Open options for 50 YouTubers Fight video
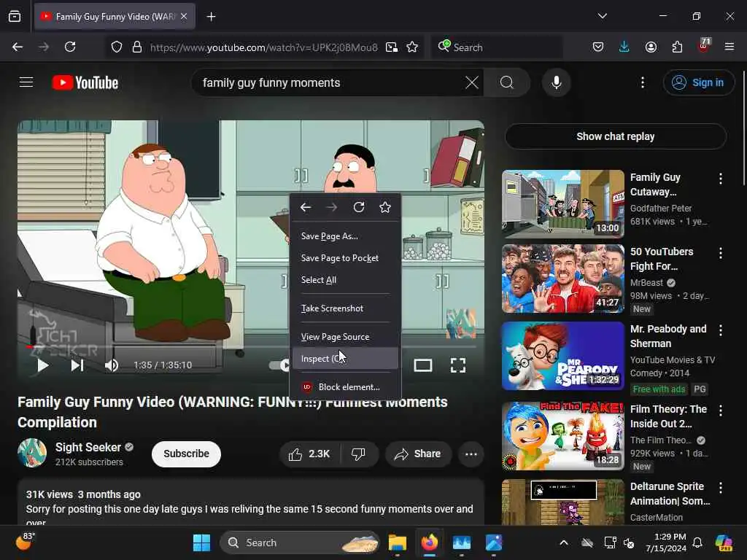747x560 pixels. pyautogui.click(x=720, y=253)
